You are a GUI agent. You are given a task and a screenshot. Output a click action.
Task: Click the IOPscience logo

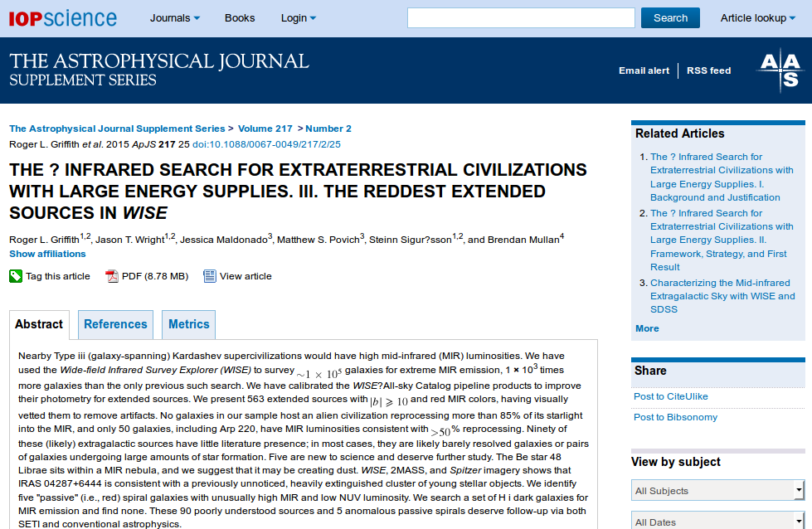pyautogui.click(x=63, y=18)
